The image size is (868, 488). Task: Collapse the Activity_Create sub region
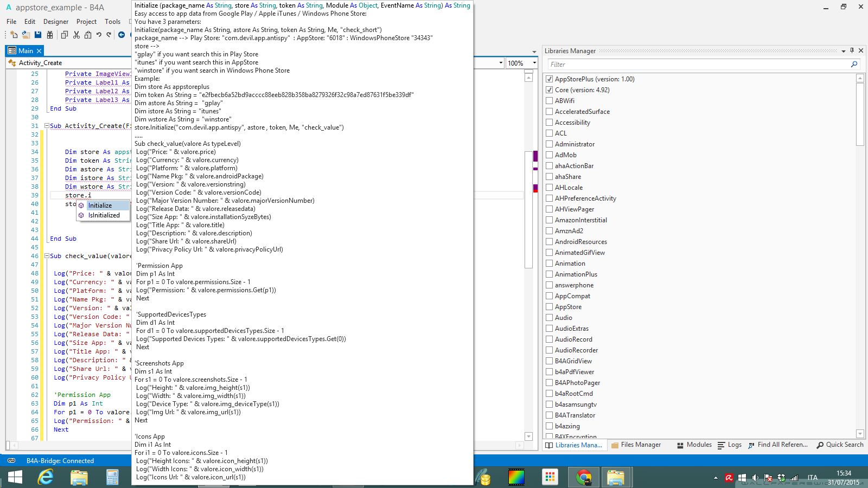pyautogui.click(x=47, y=126)
